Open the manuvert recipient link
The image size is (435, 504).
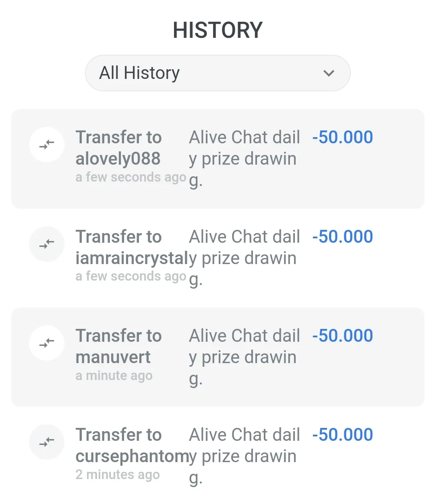pyautogui.click(x=113, y=357)
